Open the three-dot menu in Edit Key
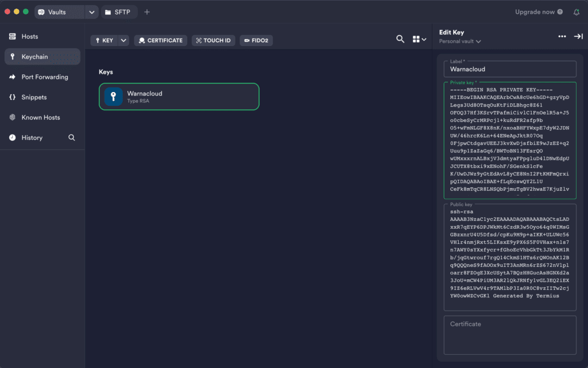Screen dimensions: 588x368 [562, 36]
